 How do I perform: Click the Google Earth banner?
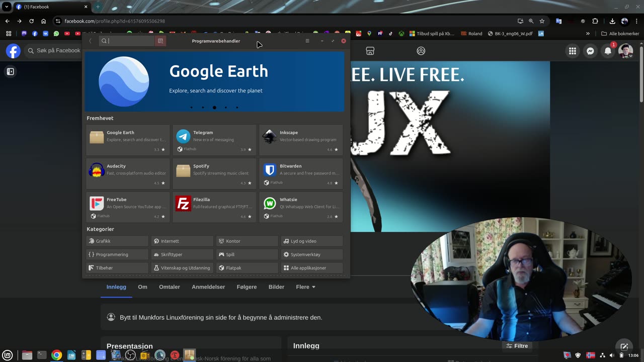coord(214,81)
